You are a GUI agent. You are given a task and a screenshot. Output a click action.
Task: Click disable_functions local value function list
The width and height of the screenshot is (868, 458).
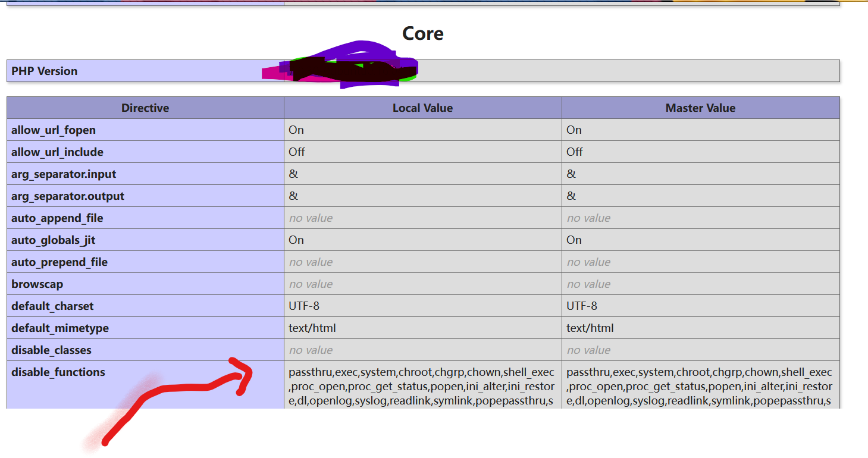click(x=422, y=387)
